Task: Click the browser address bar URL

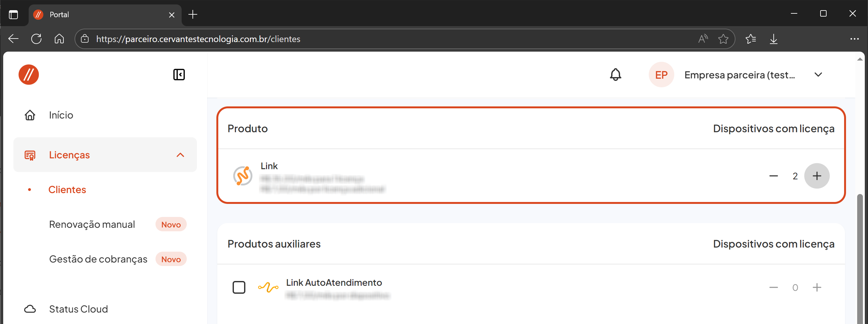Action: (198, 39)
